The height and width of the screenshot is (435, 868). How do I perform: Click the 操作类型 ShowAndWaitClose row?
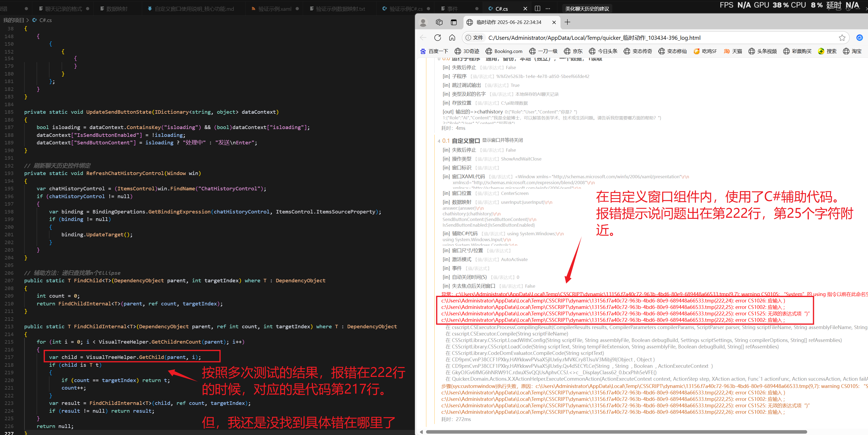(492, 159)
